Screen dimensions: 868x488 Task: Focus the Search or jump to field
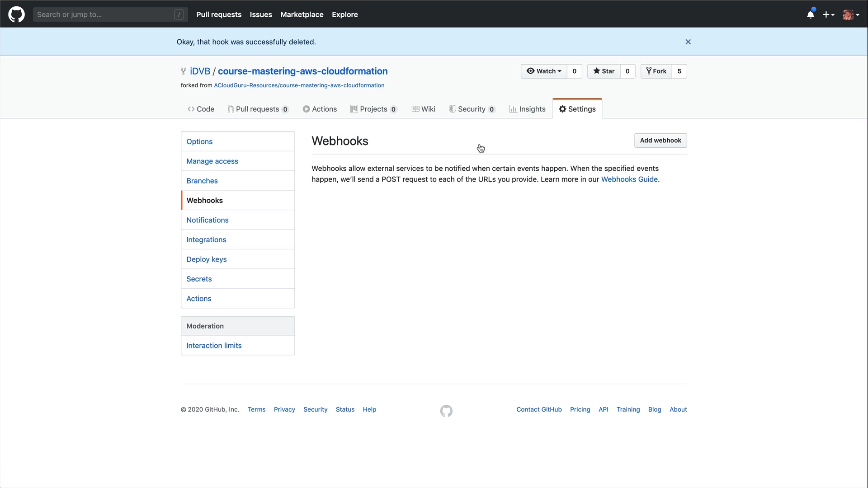click(104, 14)
